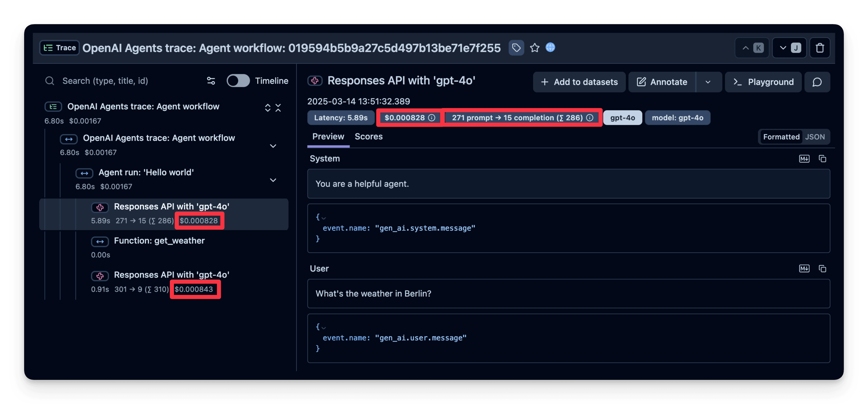
Task: Click the Add to datasets button
Action: point(579,82)
